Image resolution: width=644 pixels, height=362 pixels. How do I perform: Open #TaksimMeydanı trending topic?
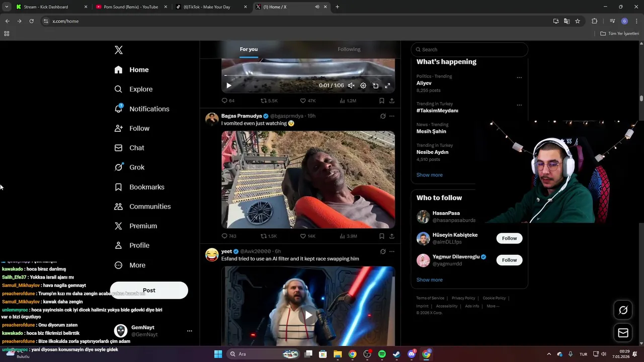point(437,111)
